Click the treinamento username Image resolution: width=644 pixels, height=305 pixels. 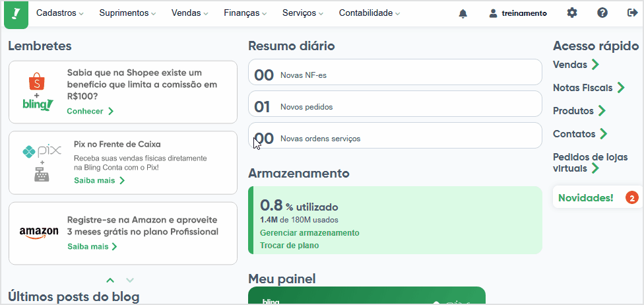tap(524, 14)
